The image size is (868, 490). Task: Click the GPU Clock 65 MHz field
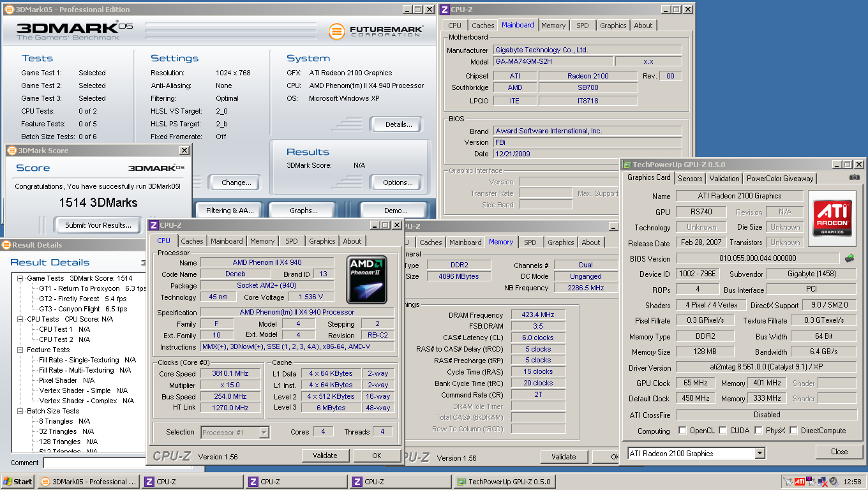click(x=694, y=383)
